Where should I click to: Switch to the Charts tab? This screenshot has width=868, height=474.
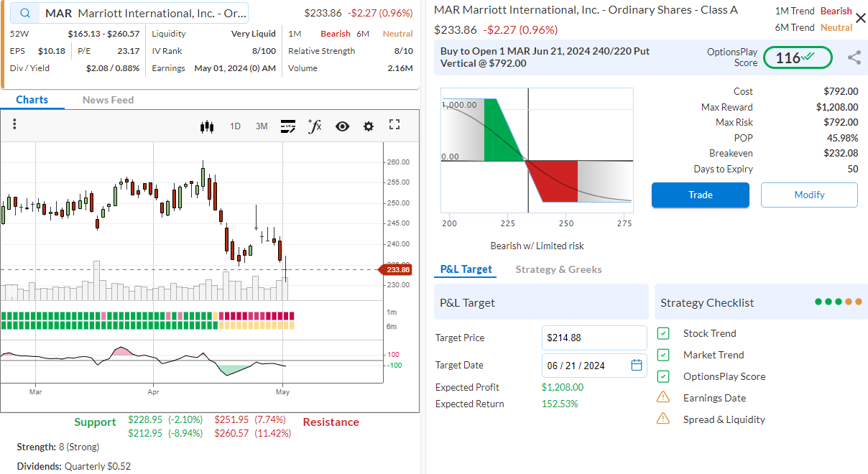click(x=32, y=100)
